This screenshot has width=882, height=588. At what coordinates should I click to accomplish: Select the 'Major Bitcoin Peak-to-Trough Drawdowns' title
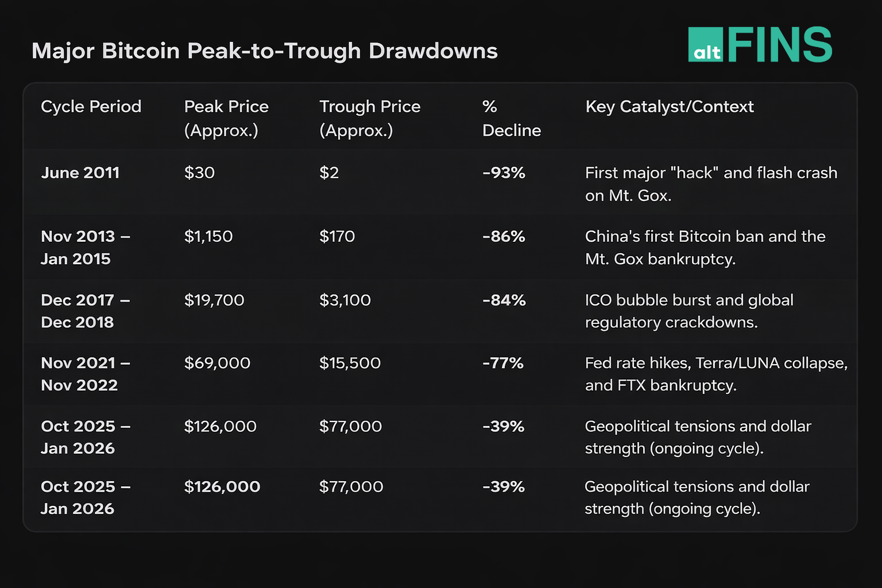[x=265, y=51]
